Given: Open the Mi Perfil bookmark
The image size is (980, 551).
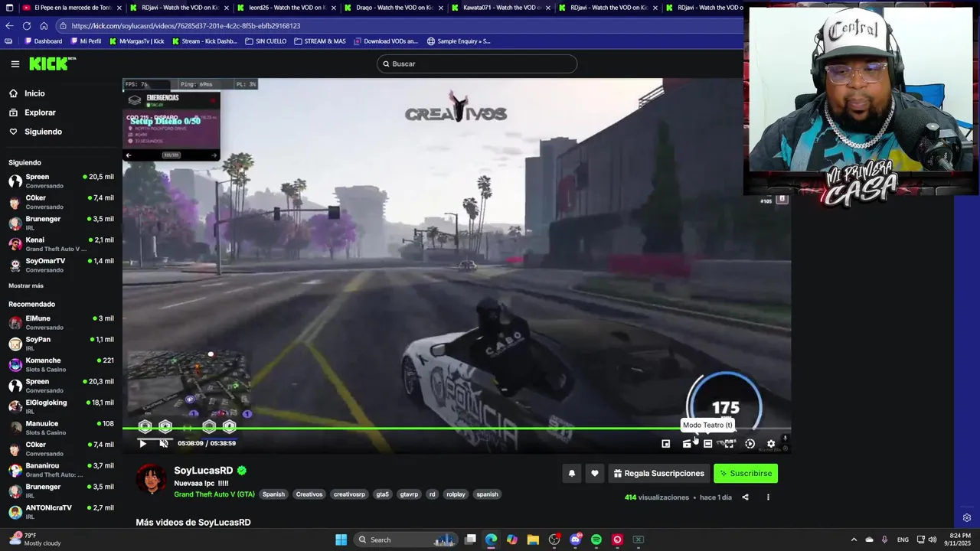Looking at the screenshot, I should [86, 41].
